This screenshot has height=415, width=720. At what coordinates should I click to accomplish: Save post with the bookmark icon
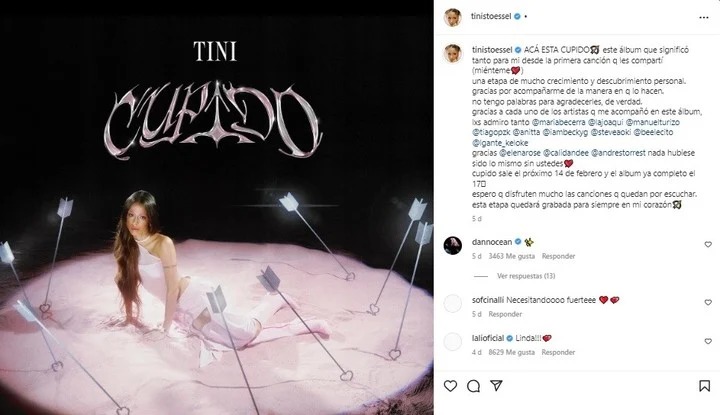[x=704, y=386]
